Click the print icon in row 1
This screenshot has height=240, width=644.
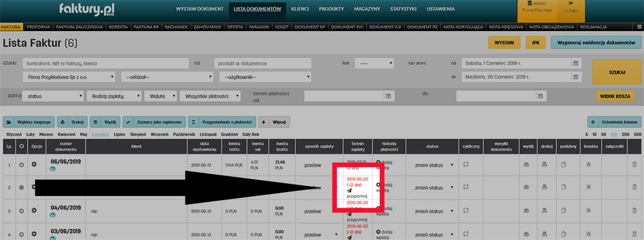[546, 165]
